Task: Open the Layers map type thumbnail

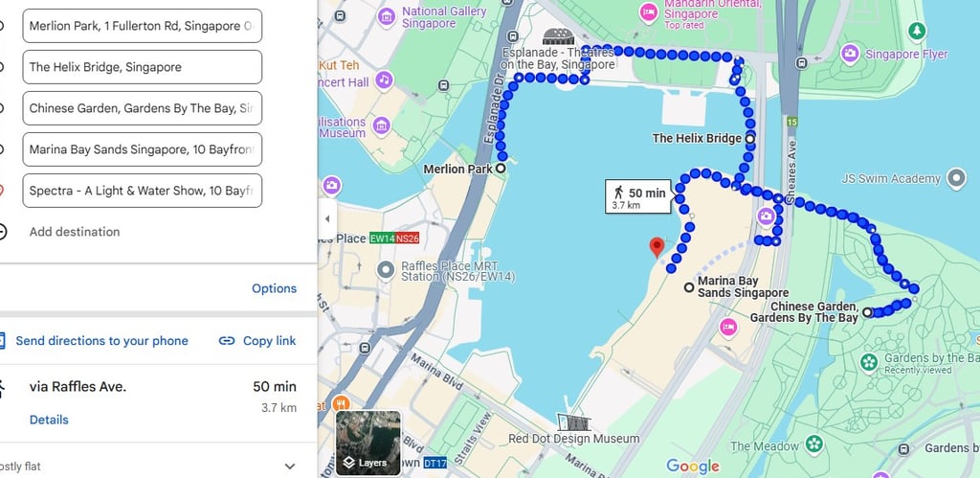Action: coord(368,443)
